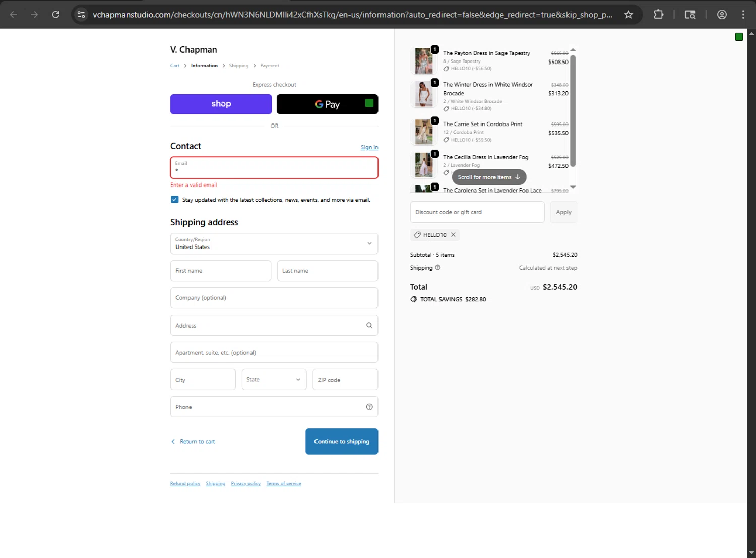Click the Payton Dress product thumbnail

coord(424,60)
